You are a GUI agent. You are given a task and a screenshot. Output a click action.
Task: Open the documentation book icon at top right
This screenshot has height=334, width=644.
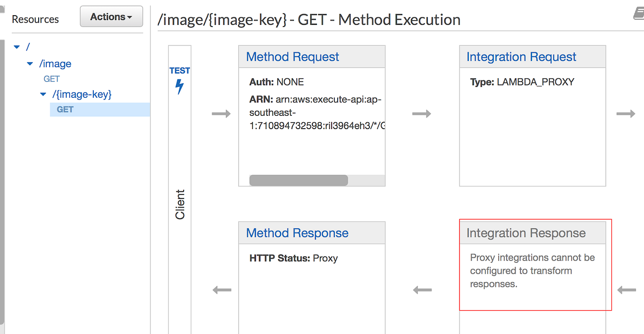click(x=639, y=14)
